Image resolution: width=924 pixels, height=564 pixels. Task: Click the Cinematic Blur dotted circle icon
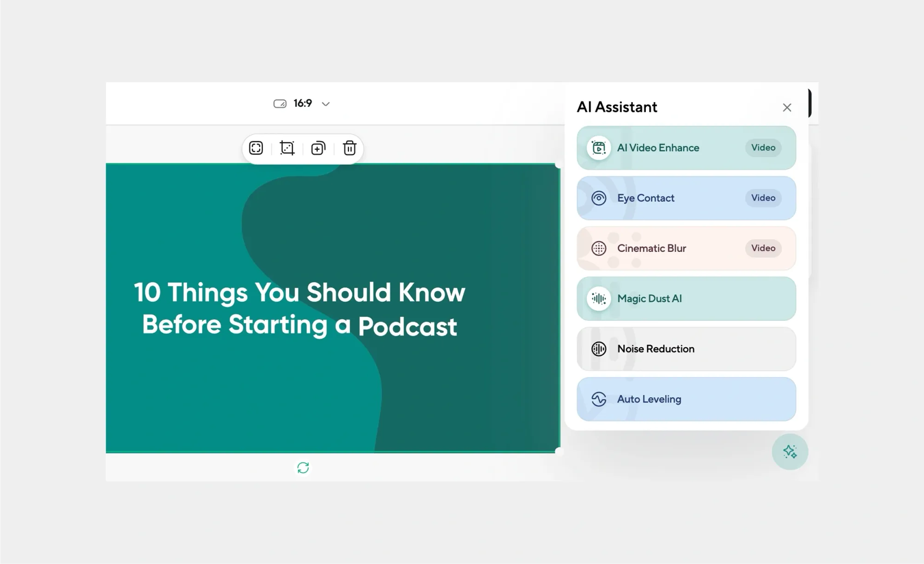[x=599, y=249]
